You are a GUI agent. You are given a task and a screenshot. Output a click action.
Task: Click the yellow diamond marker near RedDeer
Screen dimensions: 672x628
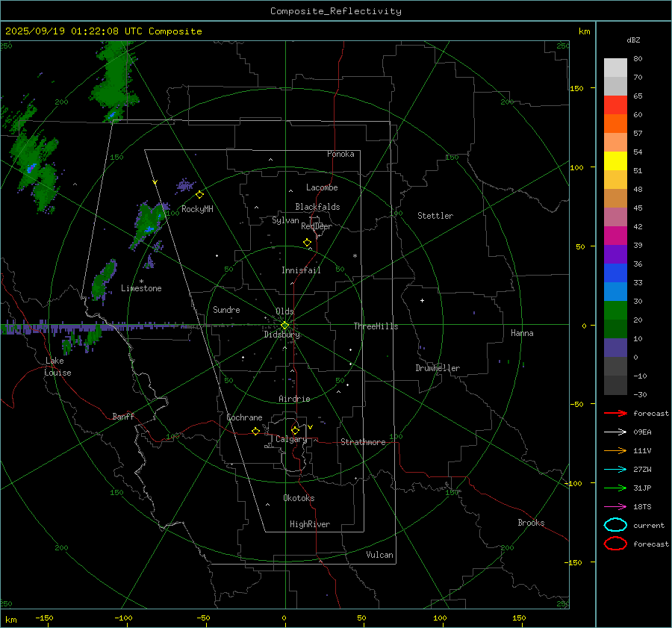(307, 243)
